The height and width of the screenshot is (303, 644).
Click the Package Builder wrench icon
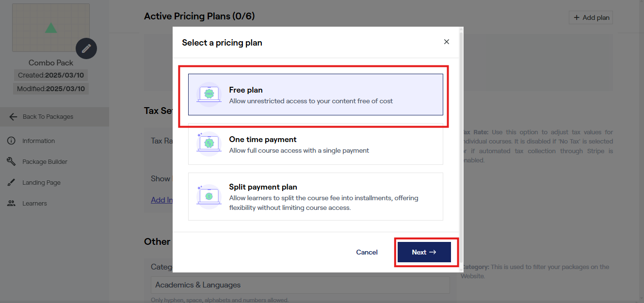coord(11,162)
